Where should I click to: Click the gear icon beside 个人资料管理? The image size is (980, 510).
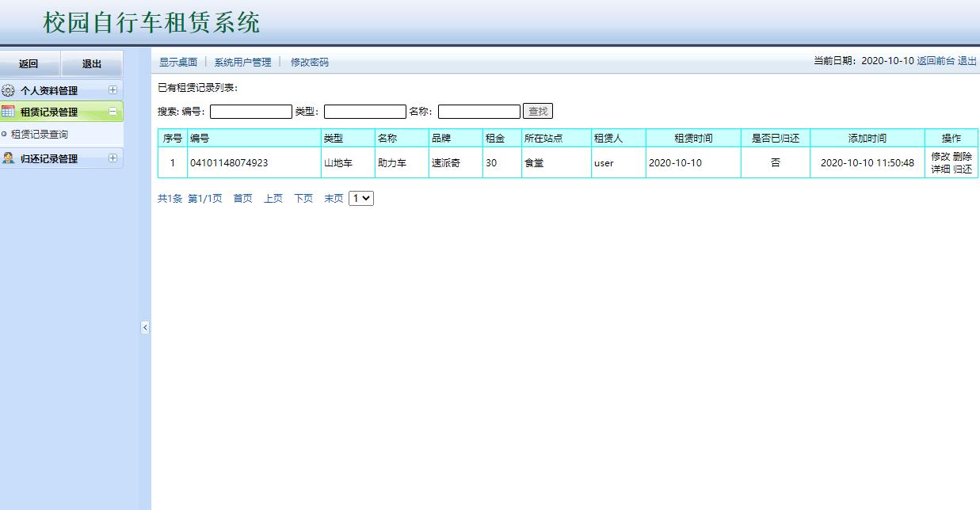[x=9, y=89]
